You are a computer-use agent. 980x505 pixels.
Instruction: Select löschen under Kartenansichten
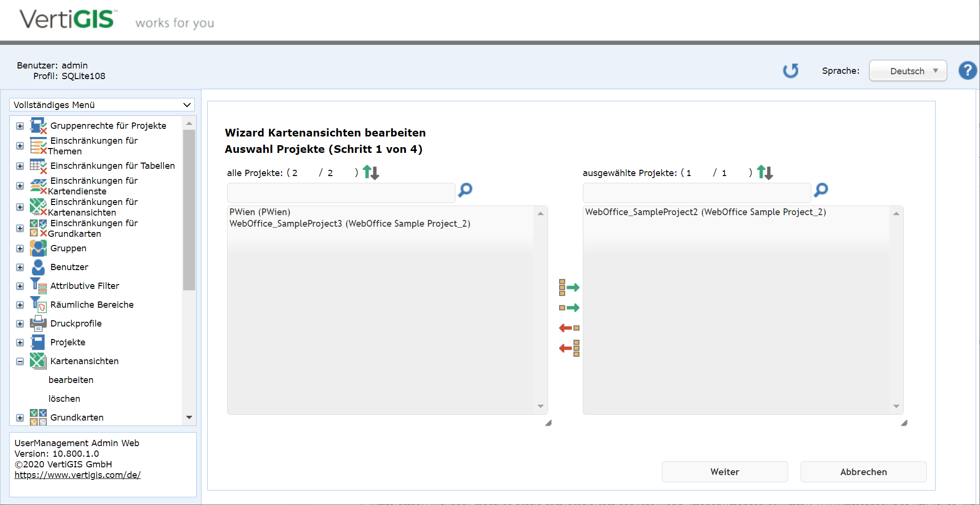tap(65, 398)
